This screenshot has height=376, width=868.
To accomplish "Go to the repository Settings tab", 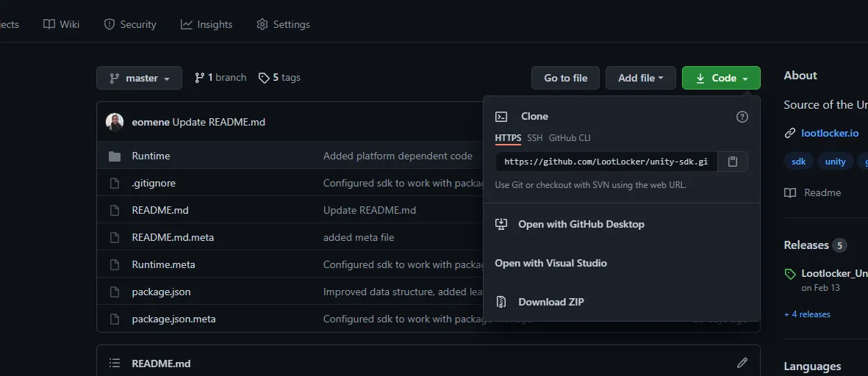I will coord(284,24).
